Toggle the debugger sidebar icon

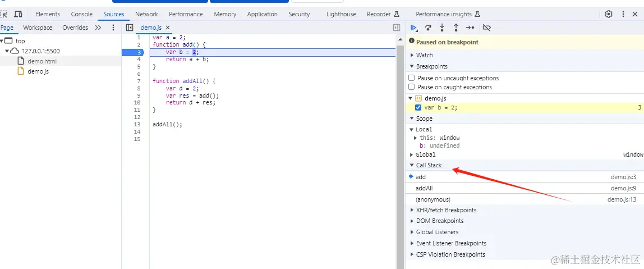point(397,28)
